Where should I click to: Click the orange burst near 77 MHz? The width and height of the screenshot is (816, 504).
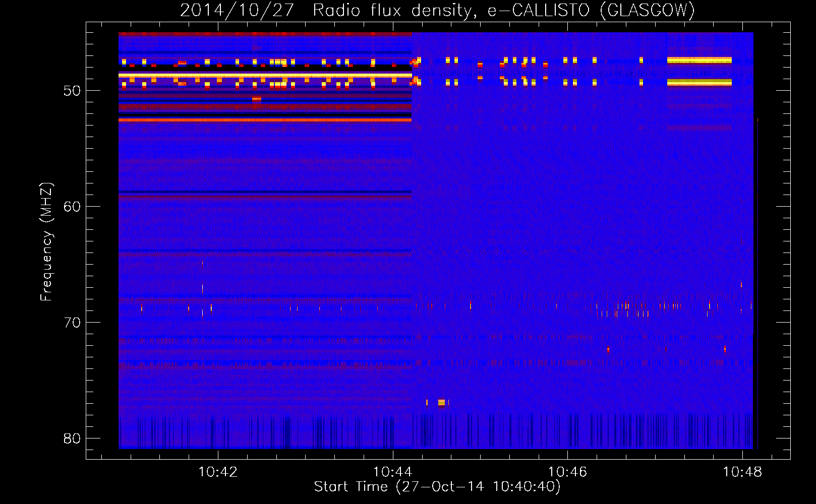tap(441, 402)
